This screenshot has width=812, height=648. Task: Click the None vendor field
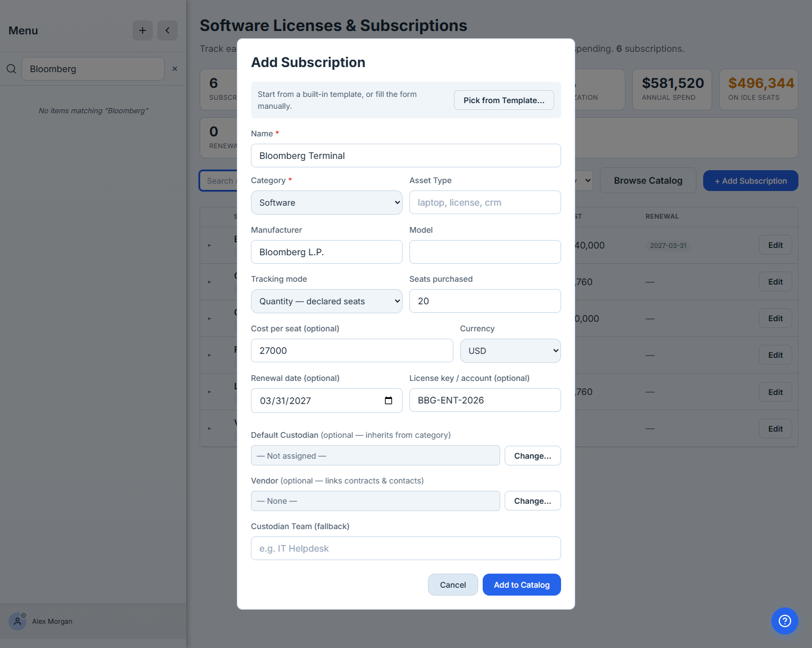(x=376, y=501)
